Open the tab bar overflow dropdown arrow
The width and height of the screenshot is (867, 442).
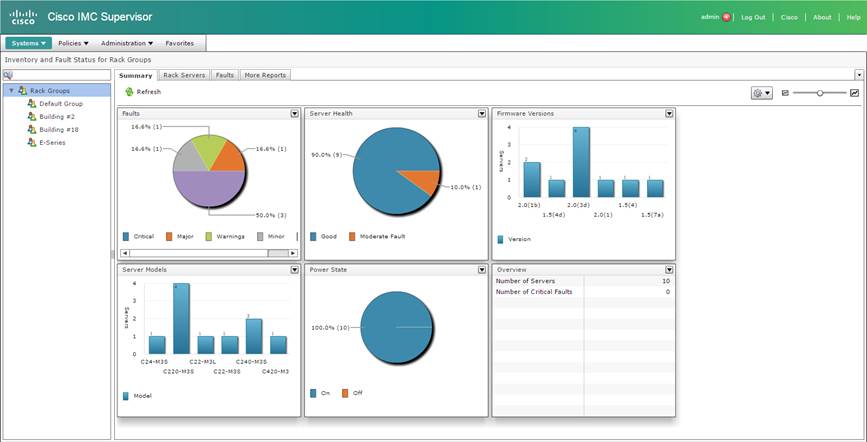[x=859, y=75]
